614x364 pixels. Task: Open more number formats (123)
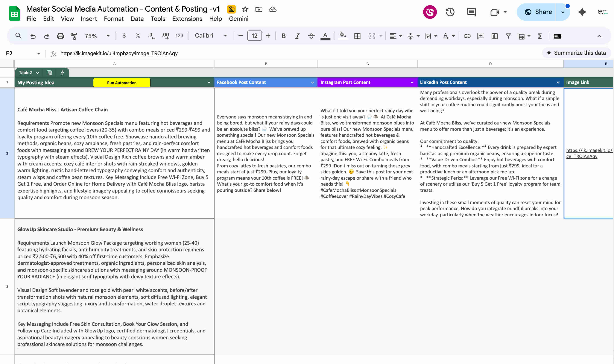point(179,36)
